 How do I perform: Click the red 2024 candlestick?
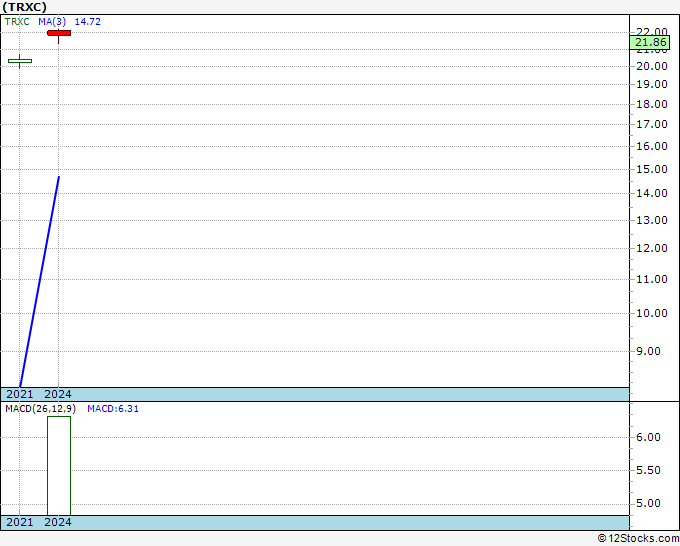[59, 33]
